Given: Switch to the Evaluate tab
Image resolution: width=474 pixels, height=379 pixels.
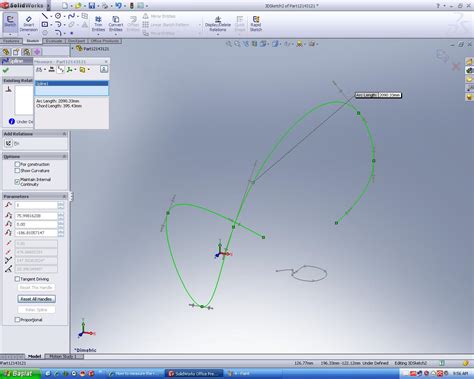Looking at the screenshot, I should pos(54,41).
